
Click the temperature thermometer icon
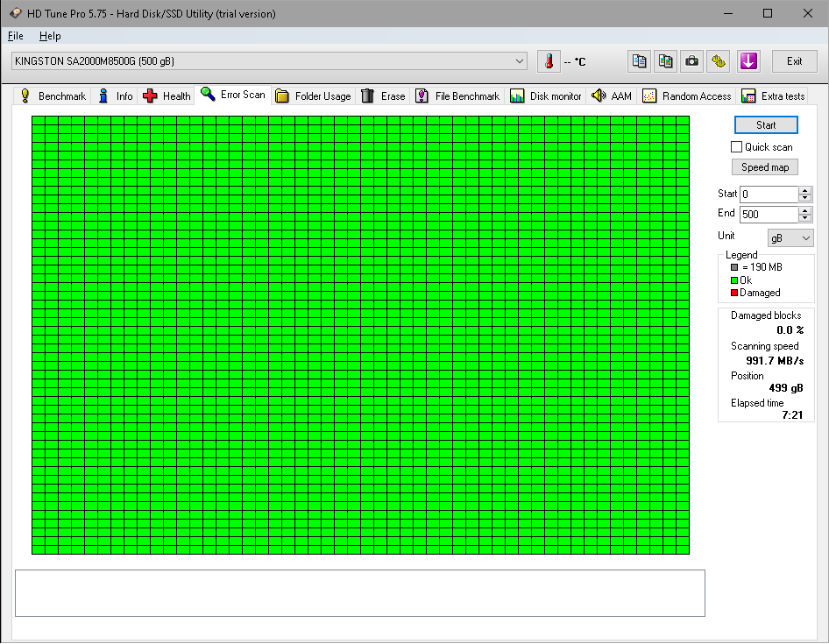[549, 61]
